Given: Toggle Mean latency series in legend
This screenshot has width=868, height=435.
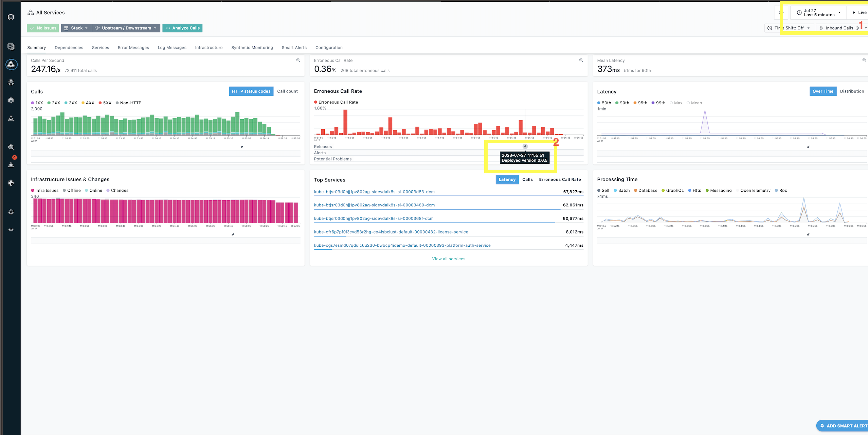Looking at the screenshot, I should [694, 103].
